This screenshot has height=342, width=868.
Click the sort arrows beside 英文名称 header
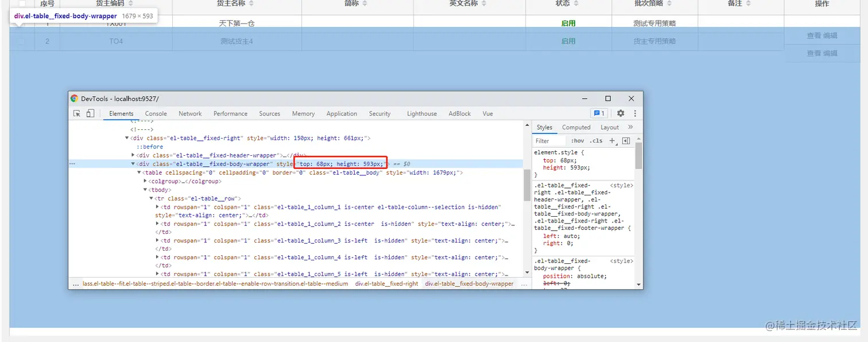click(483, 3)
